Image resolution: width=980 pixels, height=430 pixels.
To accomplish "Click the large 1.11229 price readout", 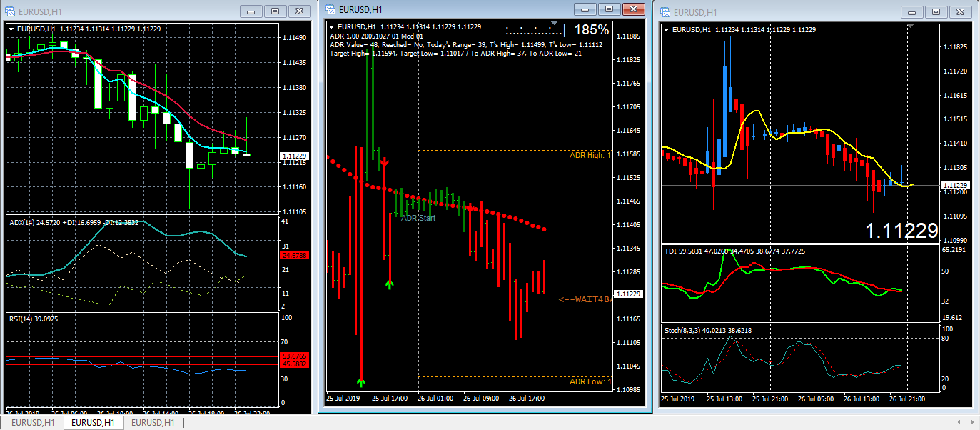I will [x=901, y=231].
